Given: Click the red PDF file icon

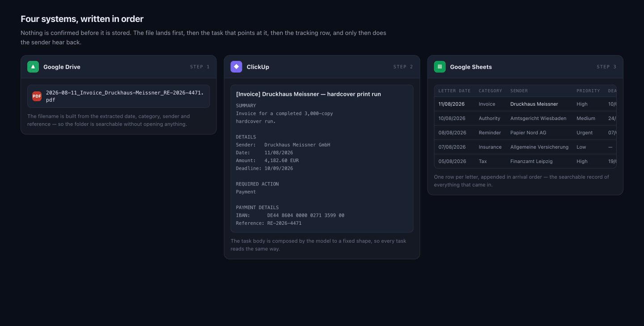Looking at the screenshot, I should [37, 96].
